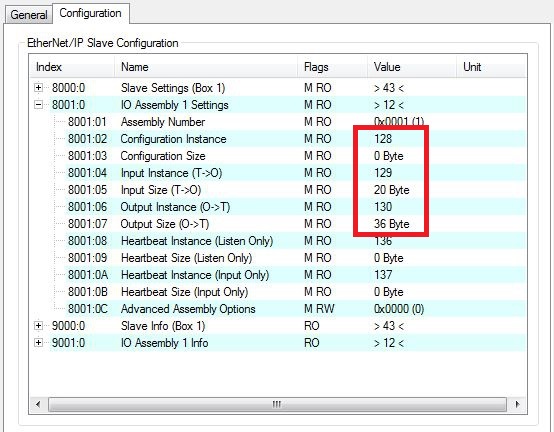Click the horizontal scrollbar thumb
The height and width of the screenshot is (432, 554).
(277, 404)
